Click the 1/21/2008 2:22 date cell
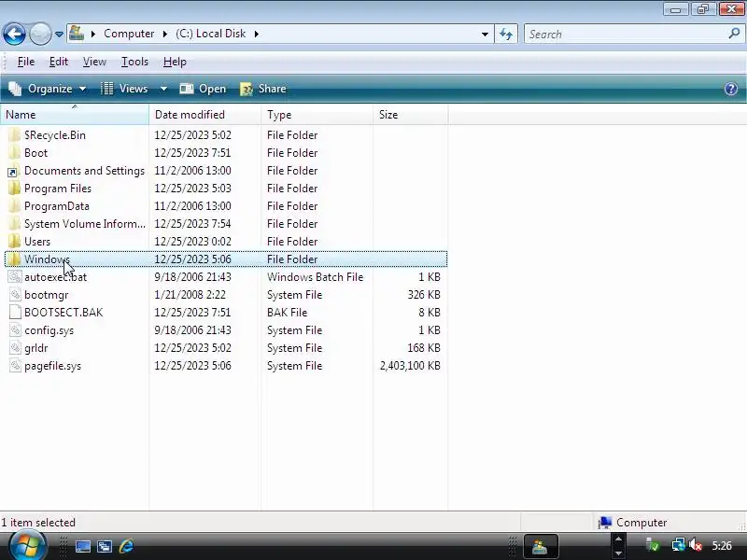The width and height of the screenshot is (747, 560). [190, 295]
